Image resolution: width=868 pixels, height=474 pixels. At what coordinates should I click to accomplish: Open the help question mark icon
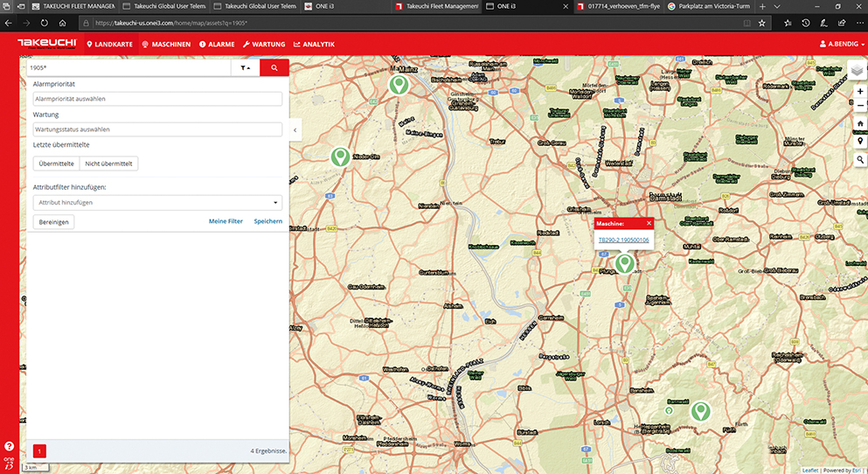click(9, 446)
